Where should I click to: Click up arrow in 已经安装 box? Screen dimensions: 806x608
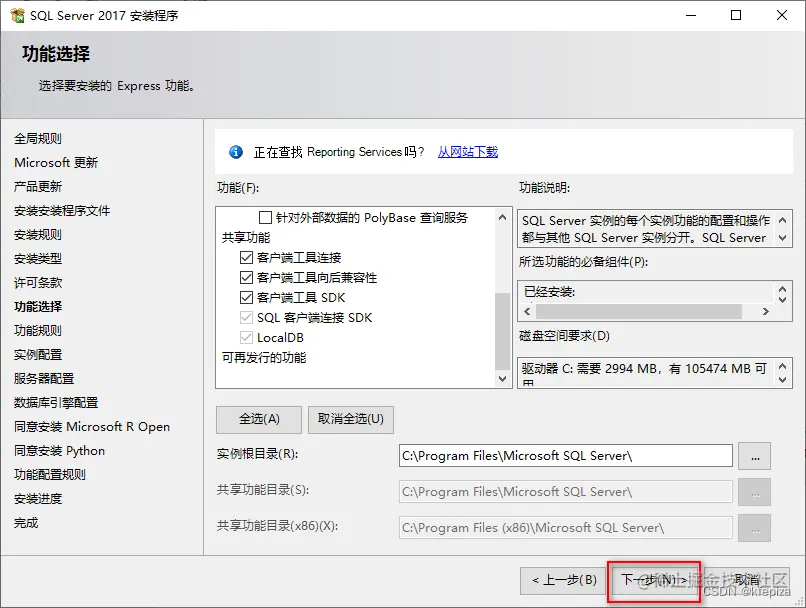click(x=782, y=289)
